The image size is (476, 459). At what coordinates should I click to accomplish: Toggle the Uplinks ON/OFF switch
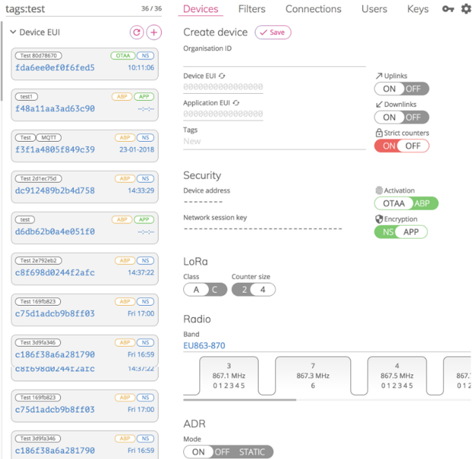pyautogui.click(x=401, y=89)
